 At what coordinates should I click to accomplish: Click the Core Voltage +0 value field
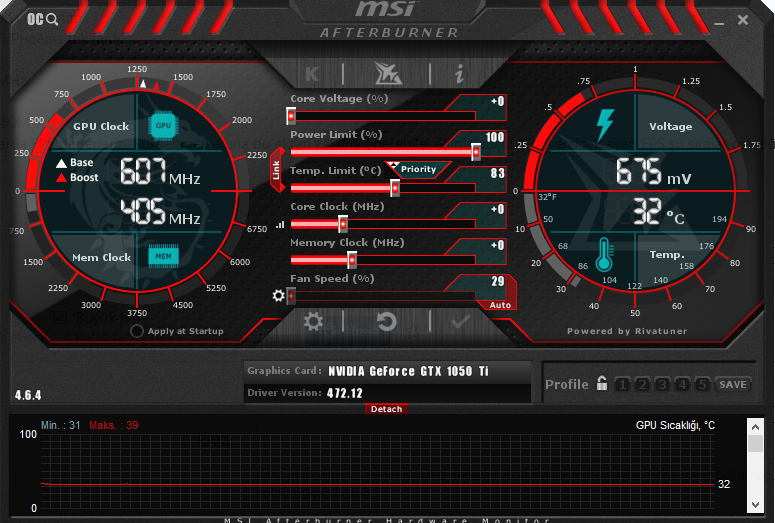[x=497, y=101]
